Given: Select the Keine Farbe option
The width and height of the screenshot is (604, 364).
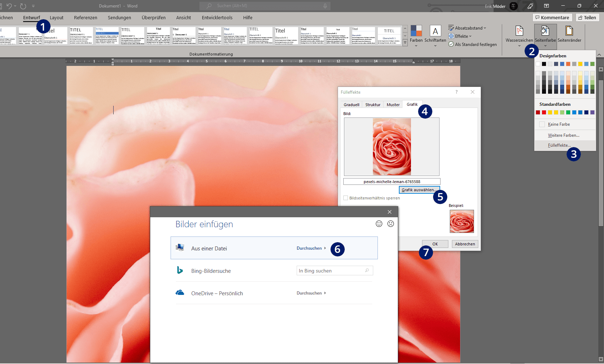Looking at the screenshot, I should (x=559, y=124).
